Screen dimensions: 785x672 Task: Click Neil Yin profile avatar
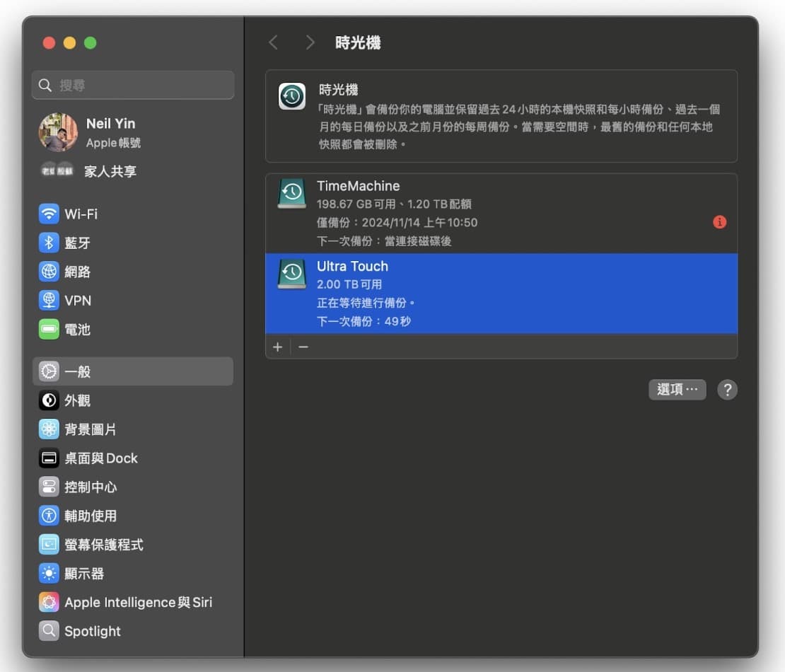[58, 132]
